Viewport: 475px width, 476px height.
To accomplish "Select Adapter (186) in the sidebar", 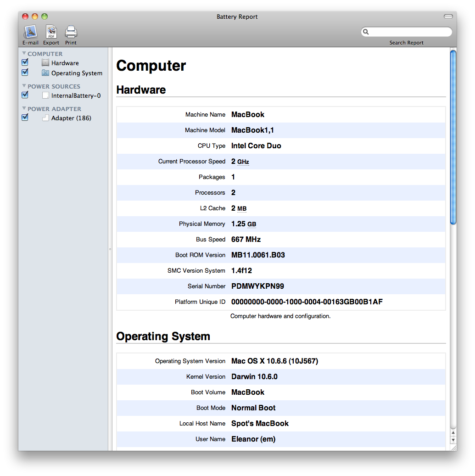I will [71, 118].
